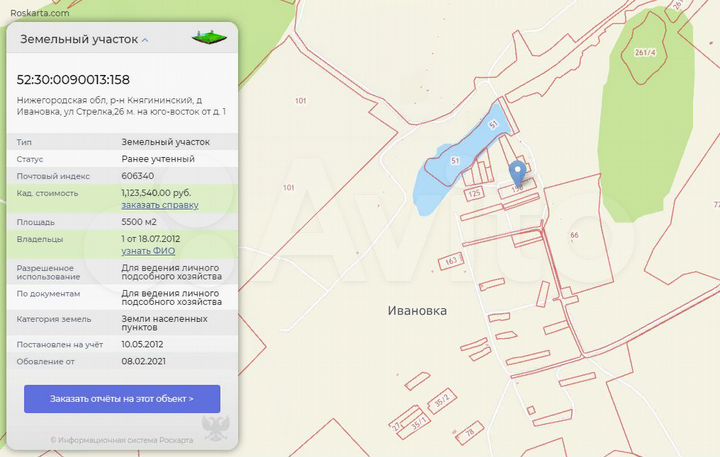Select cadastral number 52:30:0090013:158
Screen dimensions: 720x457
(x=74, y=79)
